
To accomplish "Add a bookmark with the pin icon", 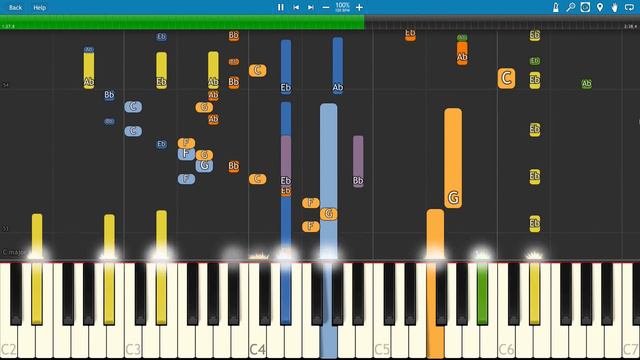I will (600, 7).
